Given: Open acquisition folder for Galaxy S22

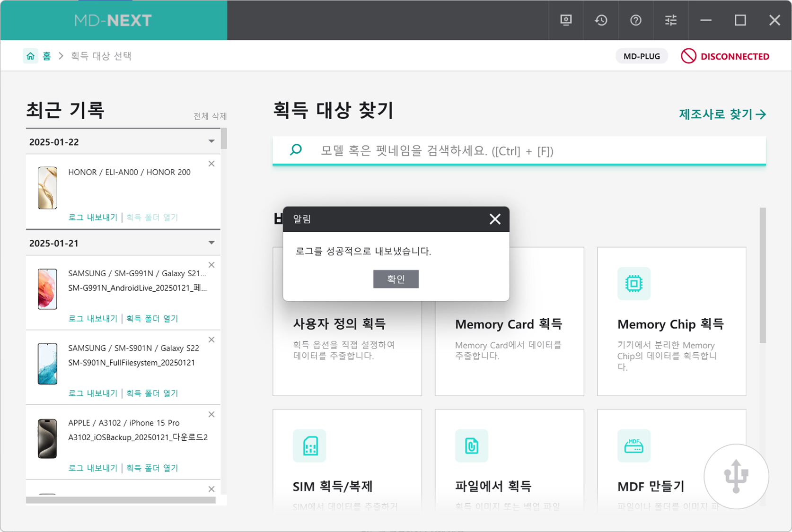Looking at the screenshot, I should [152, 393].
